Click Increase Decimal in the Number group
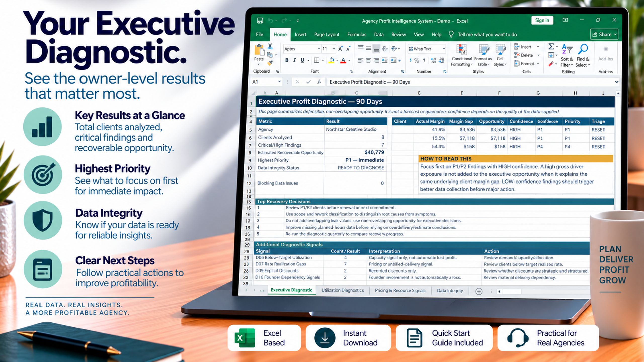644x362 pixels. click(x=433, y=60)
